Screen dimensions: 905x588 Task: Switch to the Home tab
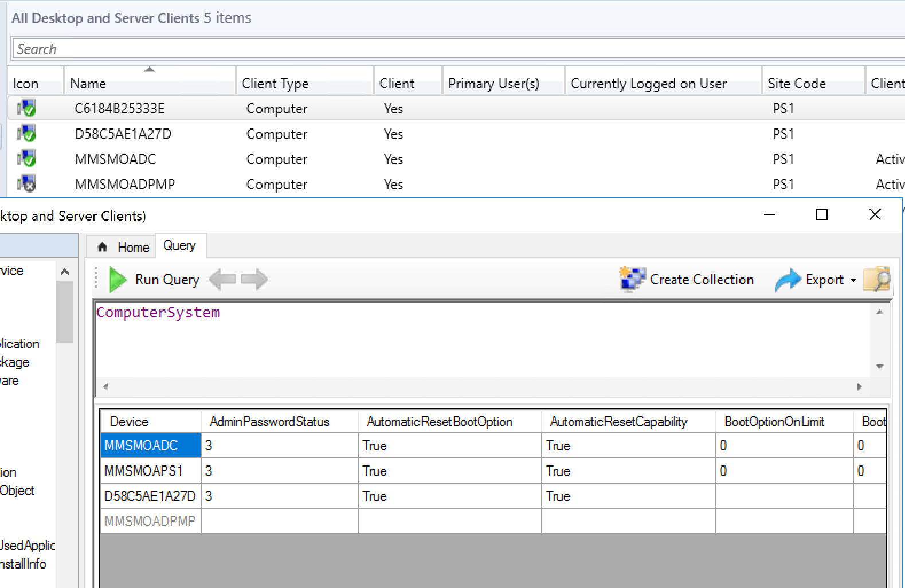pos(133,247)
